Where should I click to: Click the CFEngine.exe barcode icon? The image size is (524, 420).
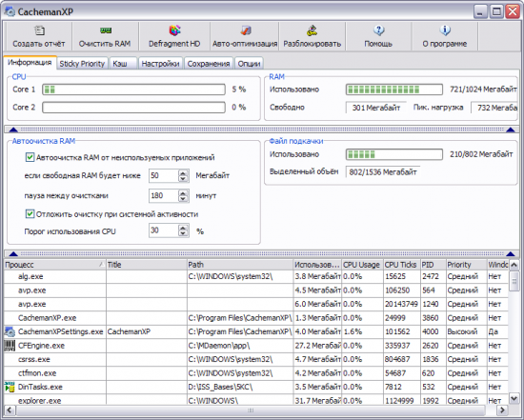pos(10,346)
